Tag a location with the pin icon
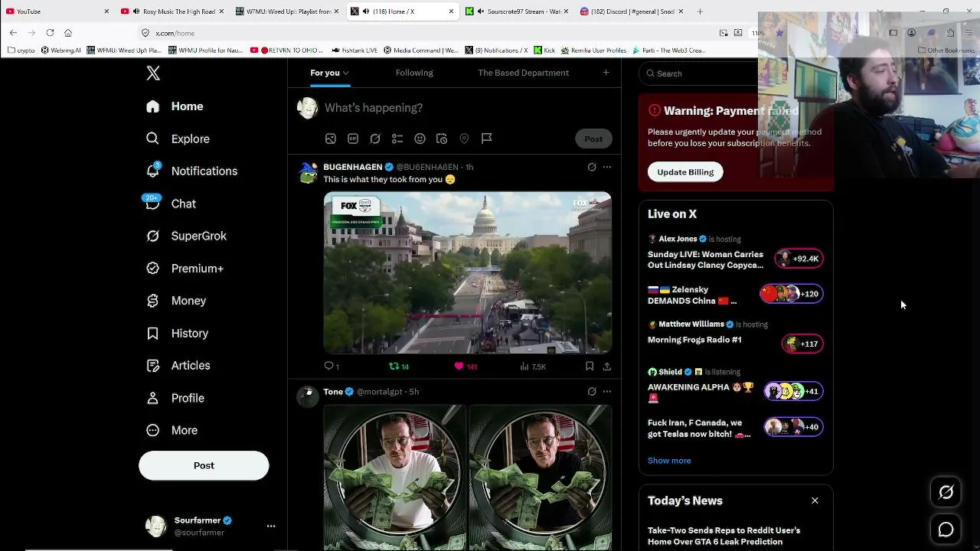Viewport: 980px width, 551px height. pos(464,139)
